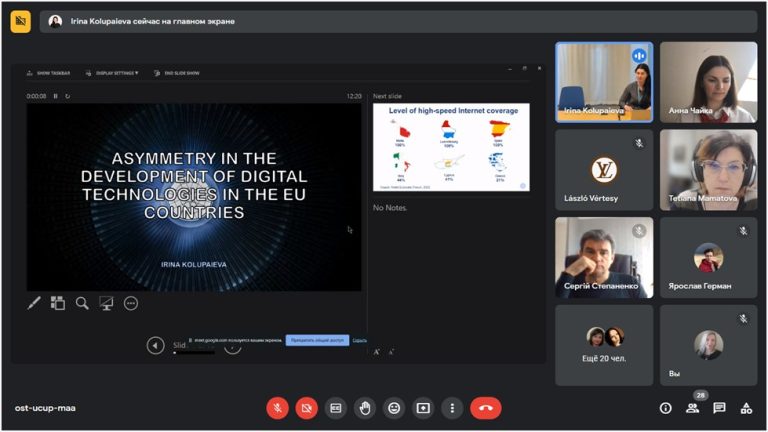Raise your hand

[x=365, y=408]
